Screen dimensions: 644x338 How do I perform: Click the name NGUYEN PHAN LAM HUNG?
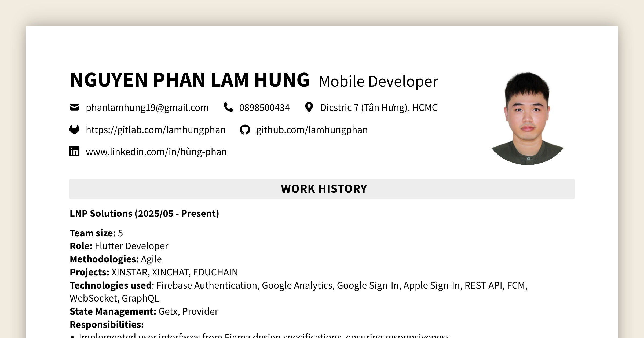190,80
